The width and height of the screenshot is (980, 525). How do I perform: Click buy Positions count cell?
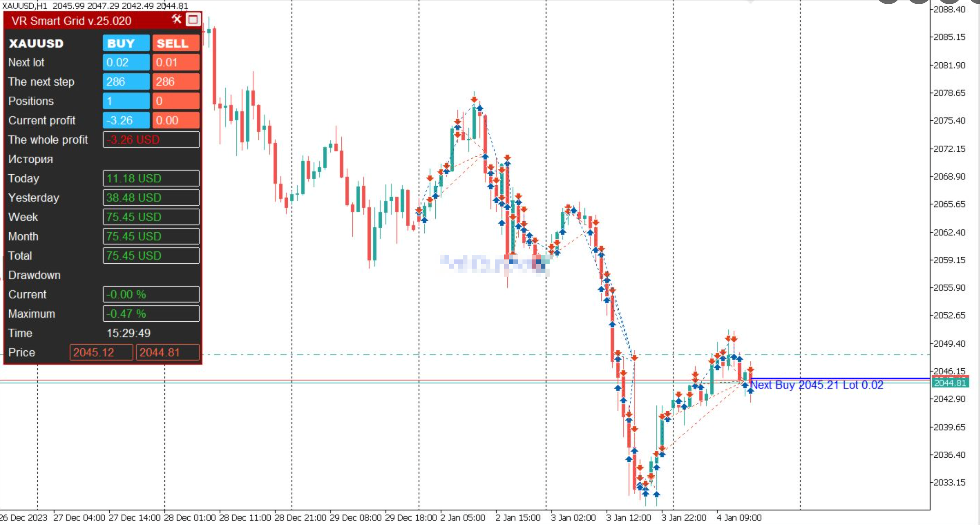126,101
